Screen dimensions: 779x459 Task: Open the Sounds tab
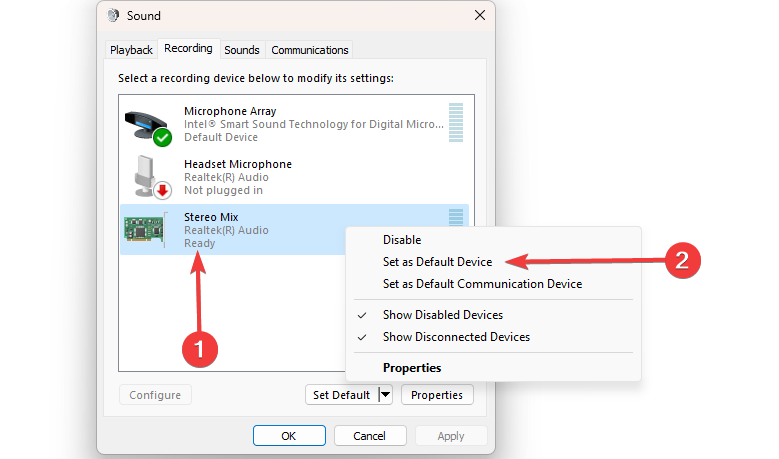(x=242, y=50)
